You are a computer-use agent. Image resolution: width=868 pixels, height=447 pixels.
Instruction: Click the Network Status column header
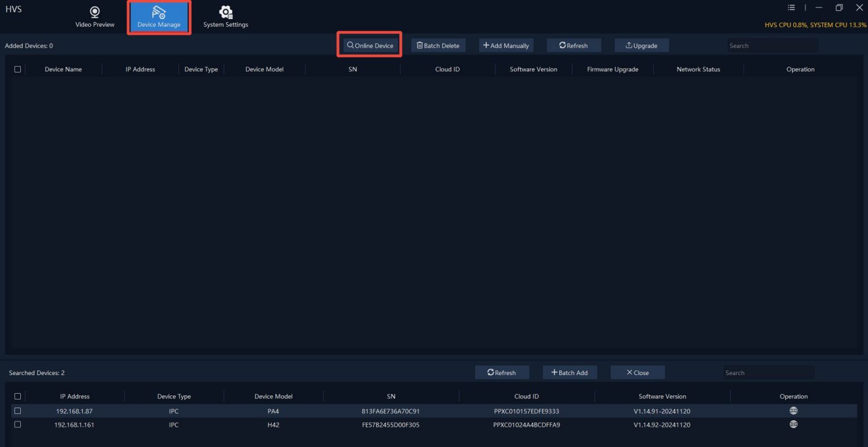coord(698,69)
